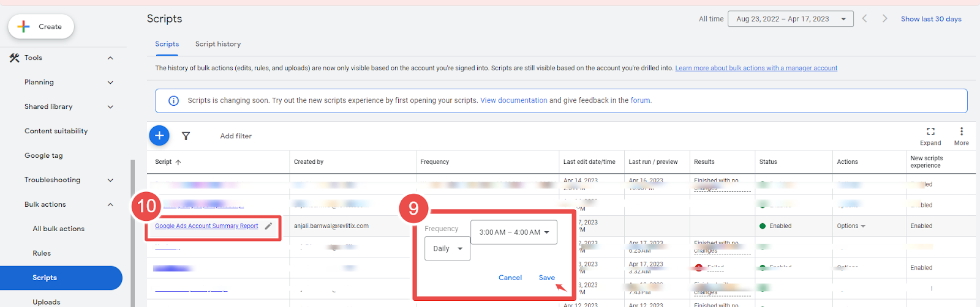Open the More options menu
The image size is (980, 307).
(x=961, y=136)
